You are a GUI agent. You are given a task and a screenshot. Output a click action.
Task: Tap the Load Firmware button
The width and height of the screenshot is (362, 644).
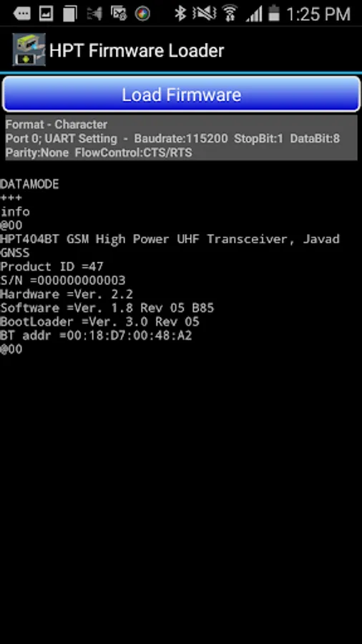tap(182, 94)
